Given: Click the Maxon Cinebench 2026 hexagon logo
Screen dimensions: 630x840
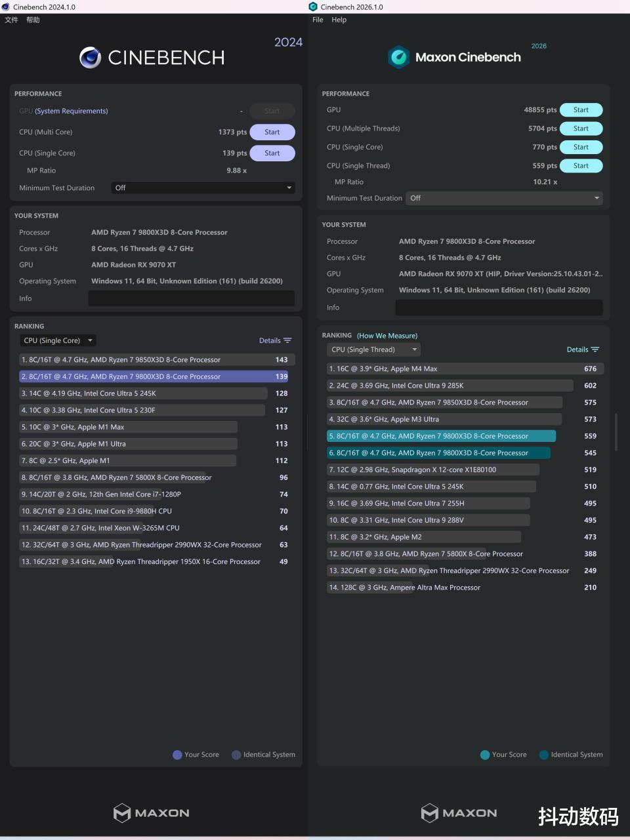Looking at the screenshot, I should pyautogui.click(x=398, y=58).
